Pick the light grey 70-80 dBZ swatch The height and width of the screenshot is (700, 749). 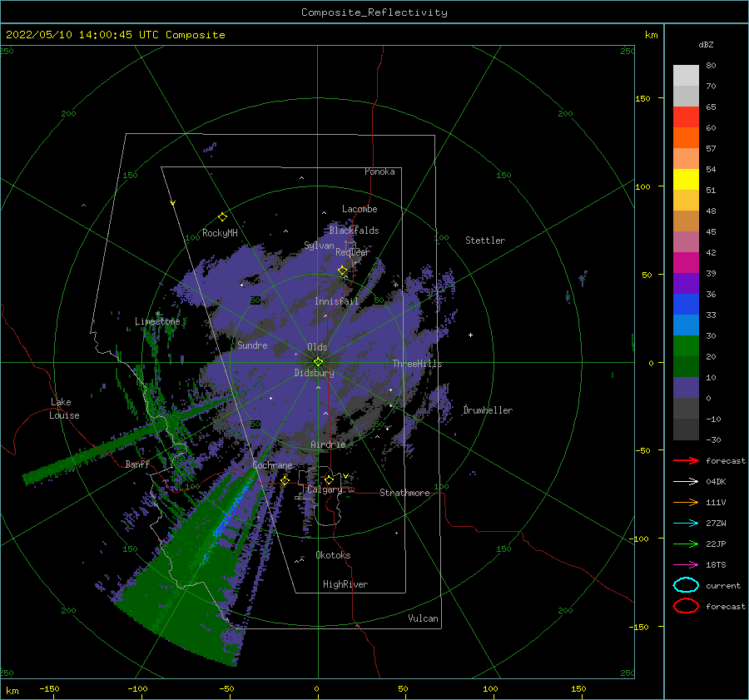point(686,75)
